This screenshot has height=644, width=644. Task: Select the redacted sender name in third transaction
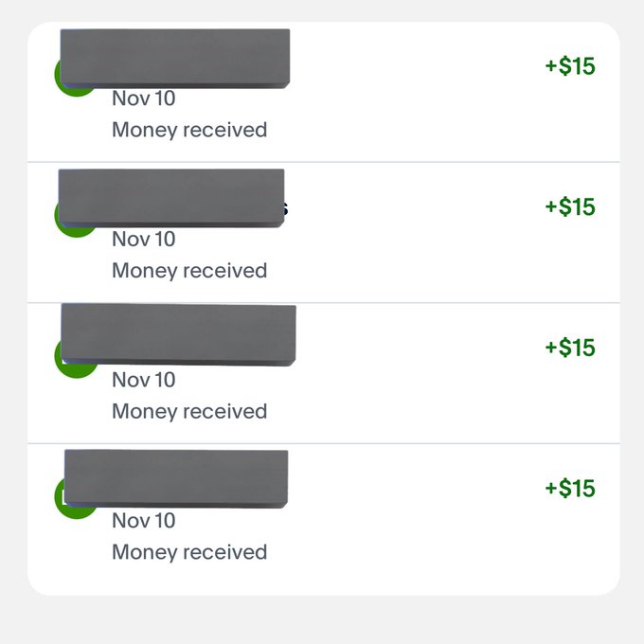tap(178, 334)
